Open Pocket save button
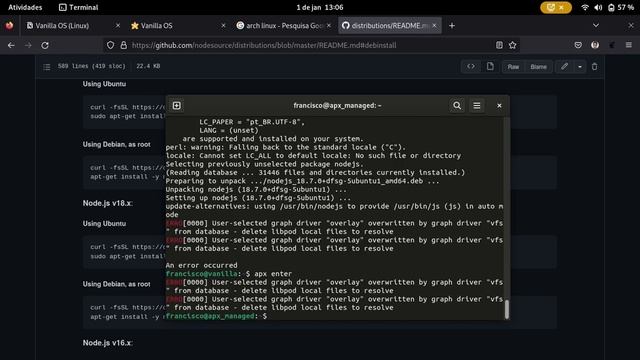640x360 pixels. click(x=578, y=45)
